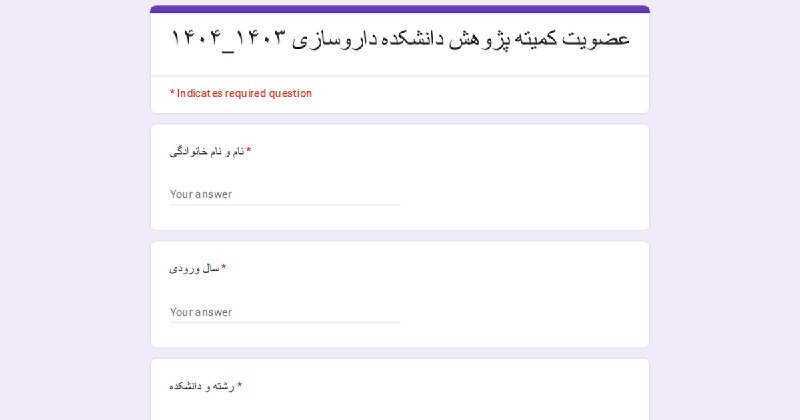800x420 pixels.
Task: Select the 'سال ورودی' question label
Action: [194, 268]
